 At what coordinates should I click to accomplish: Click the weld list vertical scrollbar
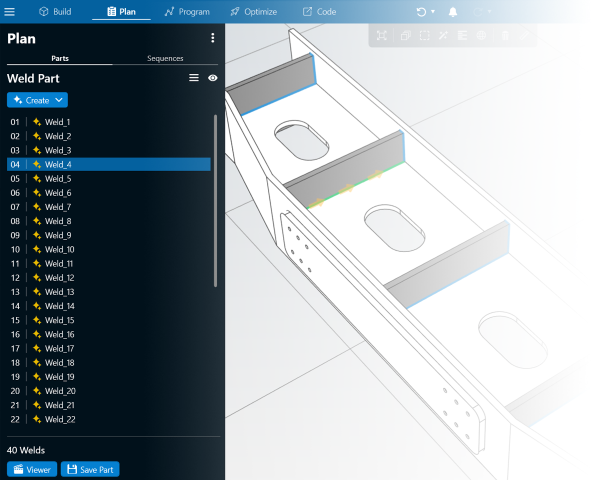[216, 200]
